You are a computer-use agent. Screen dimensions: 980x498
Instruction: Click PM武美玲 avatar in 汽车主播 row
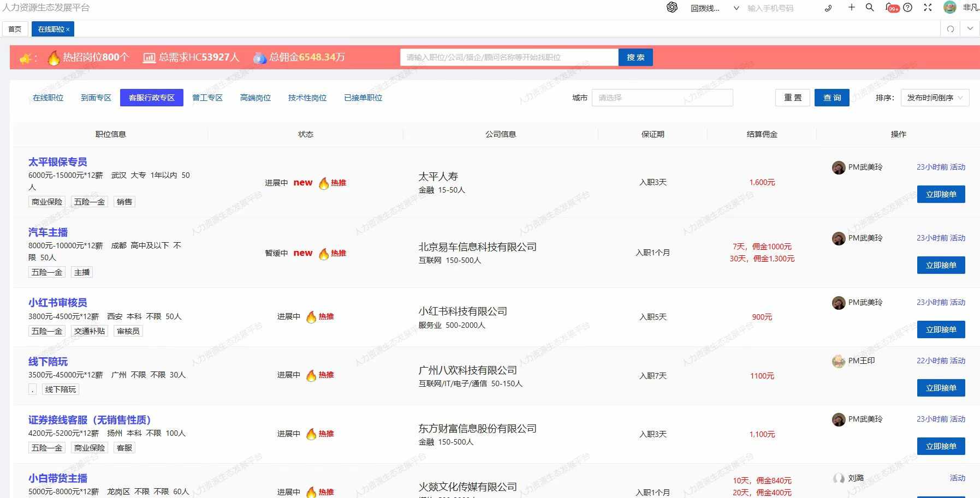point(839,238)
